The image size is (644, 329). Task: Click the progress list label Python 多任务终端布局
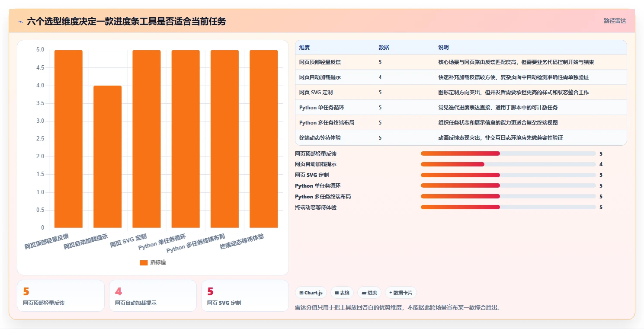tap(323, 197)
